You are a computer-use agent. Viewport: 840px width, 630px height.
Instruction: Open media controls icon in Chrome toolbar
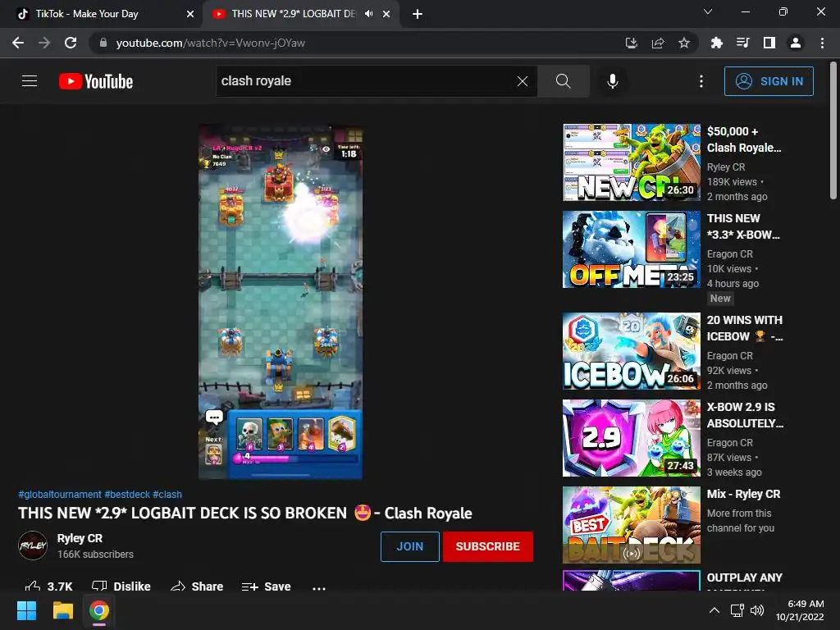point(743,43)
